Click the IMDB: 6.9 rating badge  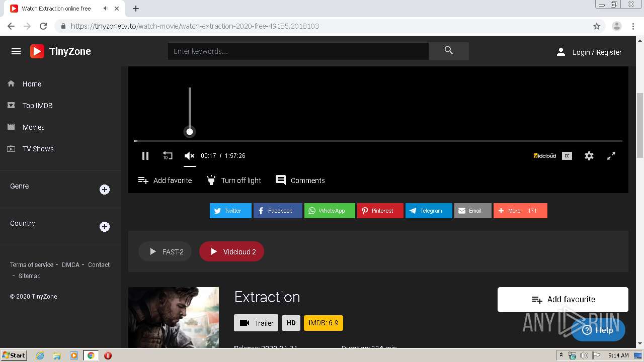[x=324, y=323]
